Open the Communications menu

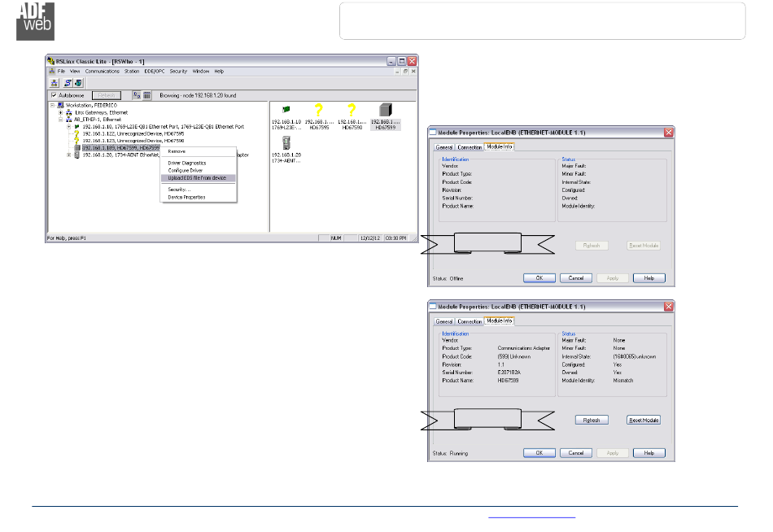pyautogui.click(x=102, y=72)
